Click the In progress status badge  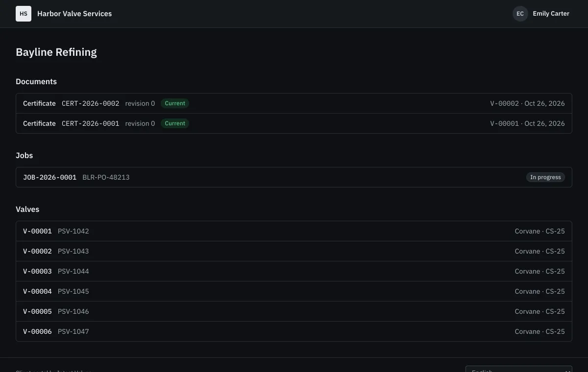click(545, 177)
